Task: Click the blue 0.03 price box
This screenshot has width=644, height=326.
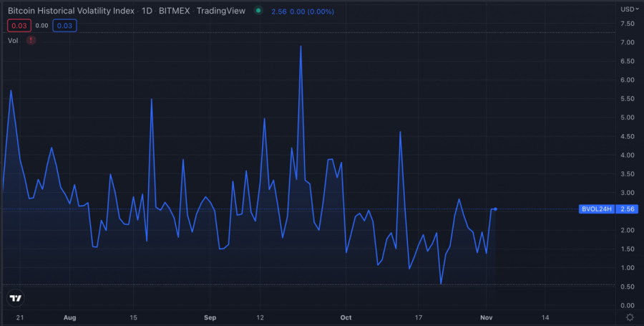Action: [64, 26]
